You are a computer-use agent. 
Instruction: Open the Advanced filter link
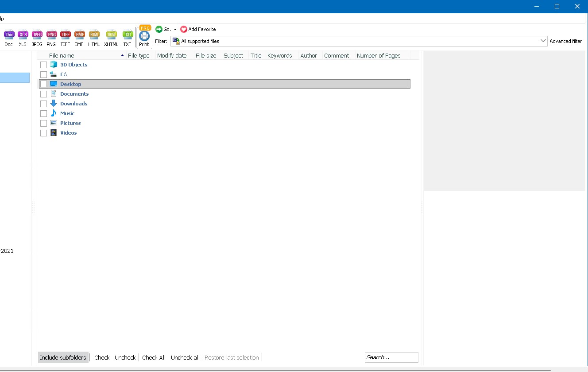pos(566,41)
